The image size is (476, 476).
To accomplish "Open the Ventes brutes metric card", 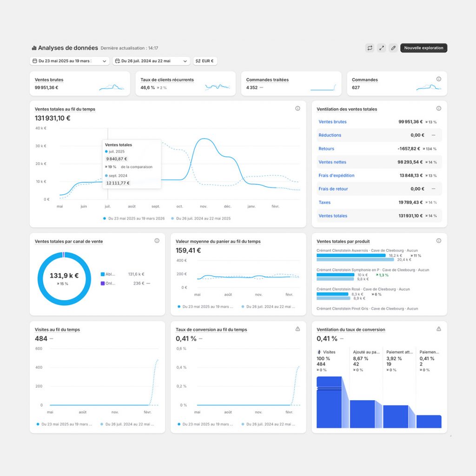I will tap(79, 84).
